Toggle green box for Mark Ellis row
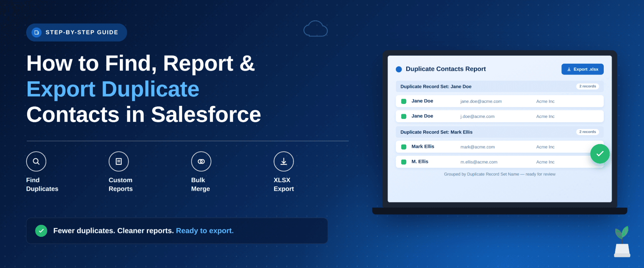This screenshot has height=268, width=644. click(x=404, y=147)
